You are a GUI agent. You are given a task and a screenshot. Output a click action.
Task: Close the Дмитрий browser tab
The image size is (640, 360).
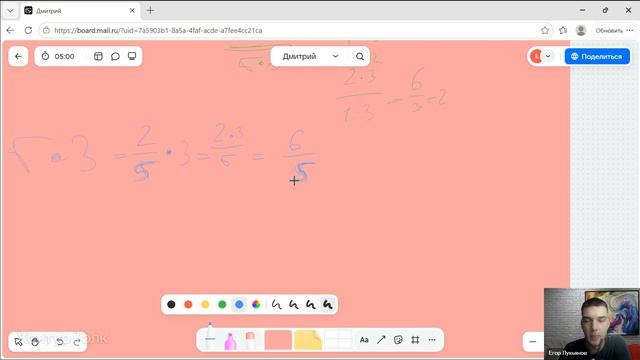(x=132, y=11)
